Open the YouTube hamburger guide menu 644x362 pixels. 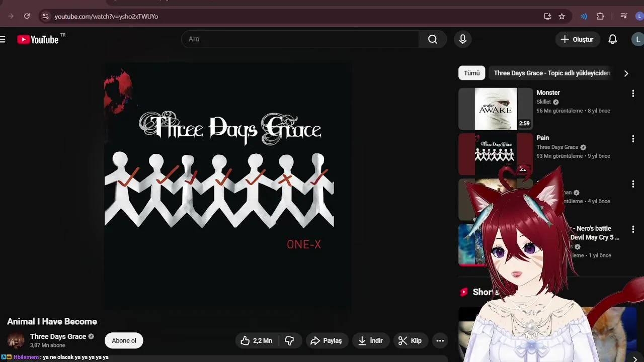pos(3,39)
